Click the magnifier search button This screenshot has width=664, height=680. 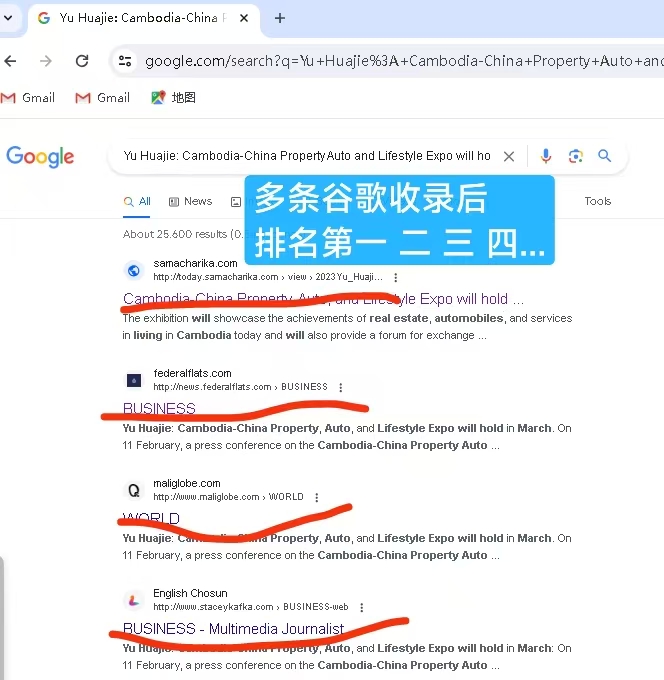605,156
